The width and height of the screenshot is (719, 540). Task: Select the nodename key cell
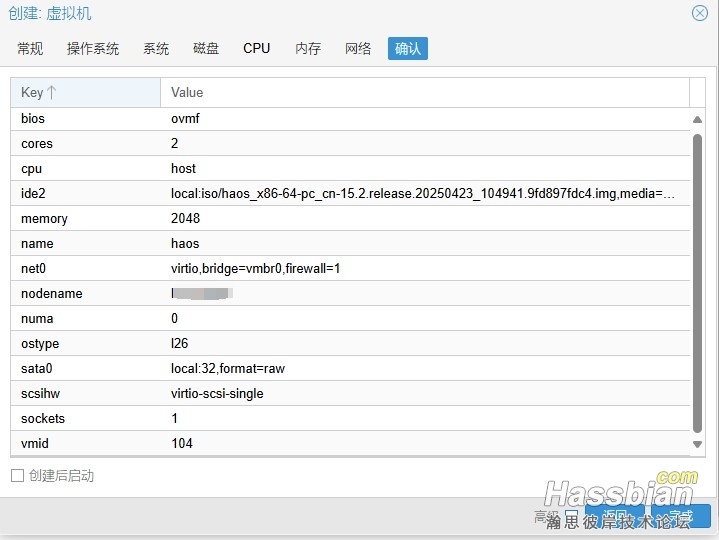pyautogui.click(x=85, y=293)
